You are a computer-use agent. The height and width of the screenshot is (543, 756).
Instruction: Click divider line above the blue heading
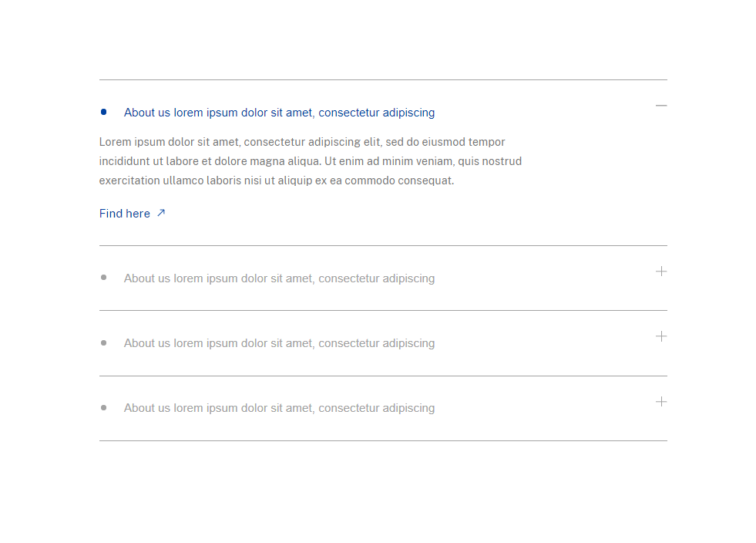[x=383, y=79]
